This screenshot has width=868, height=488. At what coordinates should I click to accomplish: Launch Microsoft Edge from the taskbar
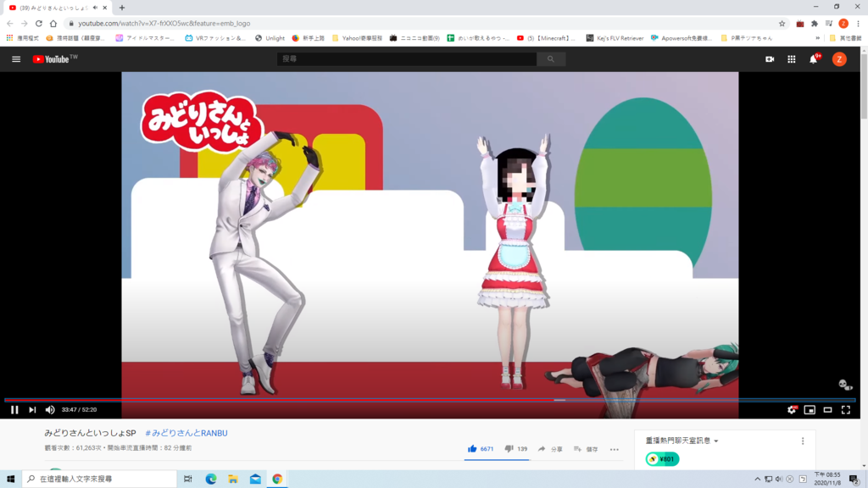211,479
